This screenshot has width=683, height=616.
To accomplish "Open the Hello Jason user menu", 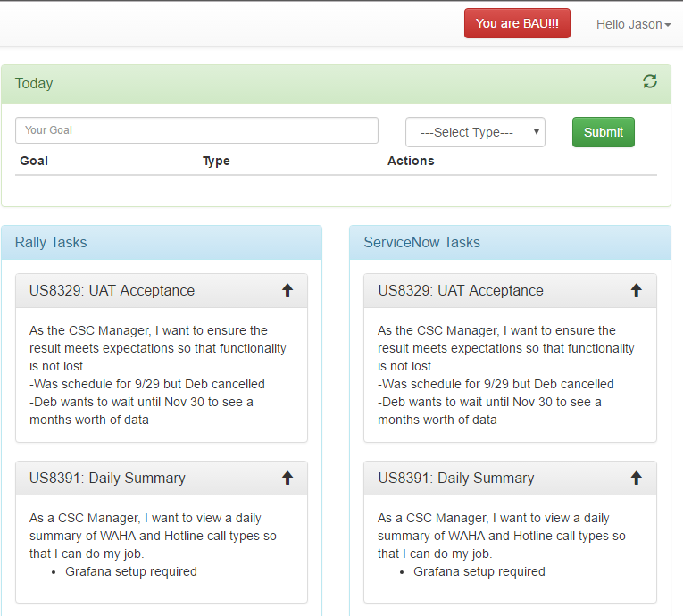I will coord(633,24).
